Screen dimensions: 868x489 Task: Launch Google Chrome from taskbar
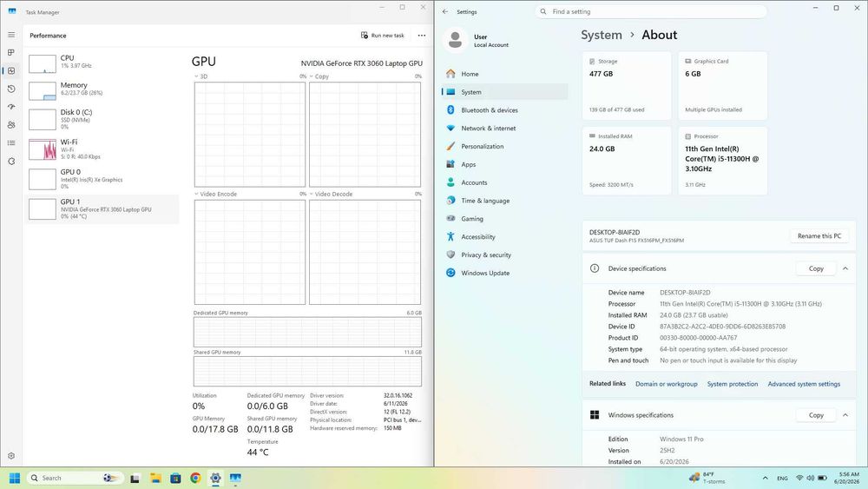coord(195,479)
